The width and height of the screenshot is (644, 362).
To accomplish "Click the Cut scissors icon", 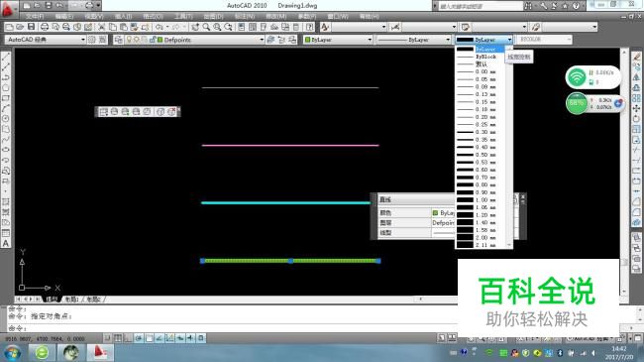I will coord(101,27).
